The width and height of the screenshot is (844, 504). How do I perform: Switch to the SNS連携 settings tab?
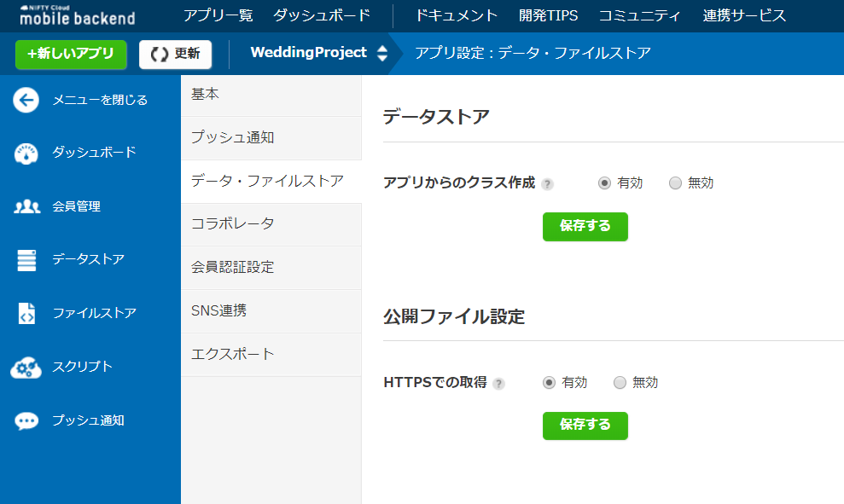click(x=271, y=311)
